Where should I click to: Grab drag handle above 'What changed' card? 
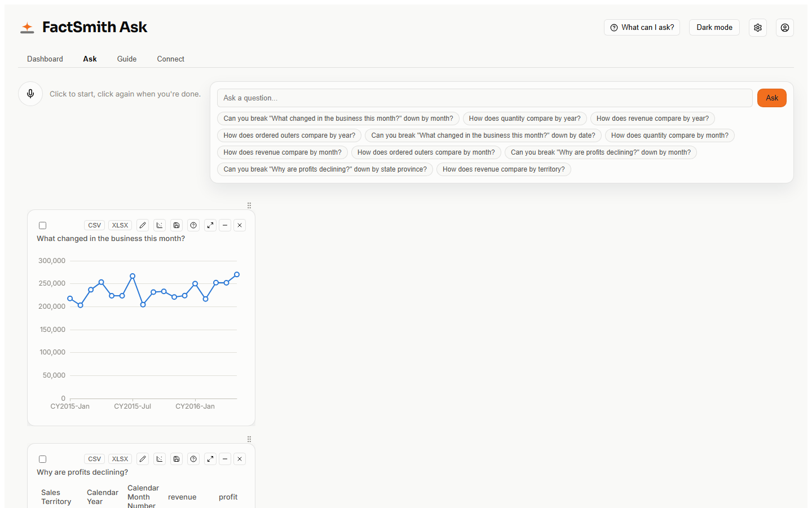(x=249, y=205)
